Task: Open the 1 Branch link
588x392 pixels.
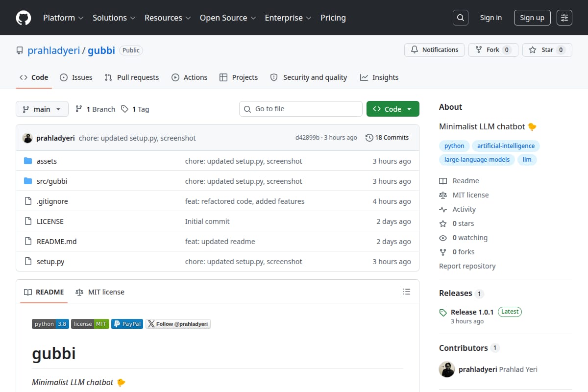Action: (x=95, y=109)
